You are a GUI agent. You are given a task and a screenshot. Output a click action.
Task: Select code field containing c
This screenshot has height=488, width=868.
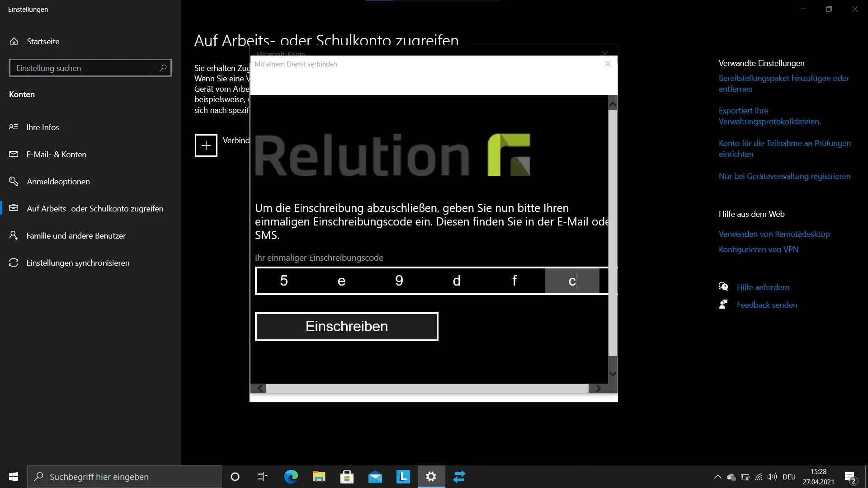click(572, 281)
